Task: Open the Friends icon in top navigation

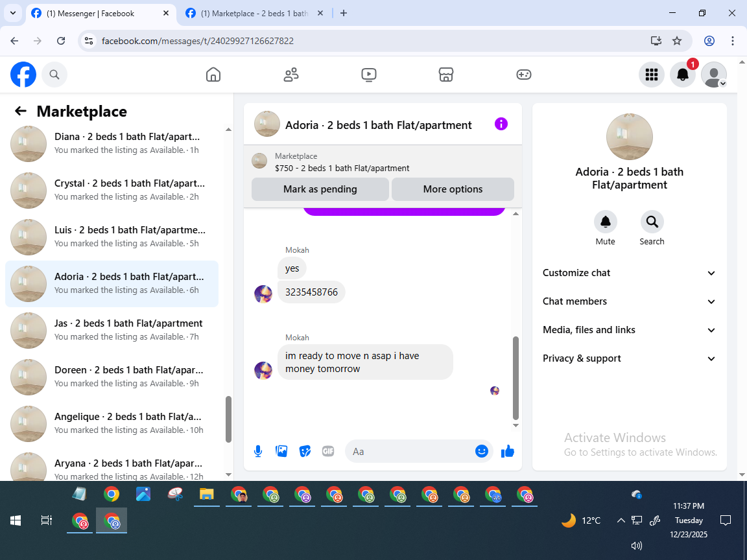Action: tap(291, 75)
